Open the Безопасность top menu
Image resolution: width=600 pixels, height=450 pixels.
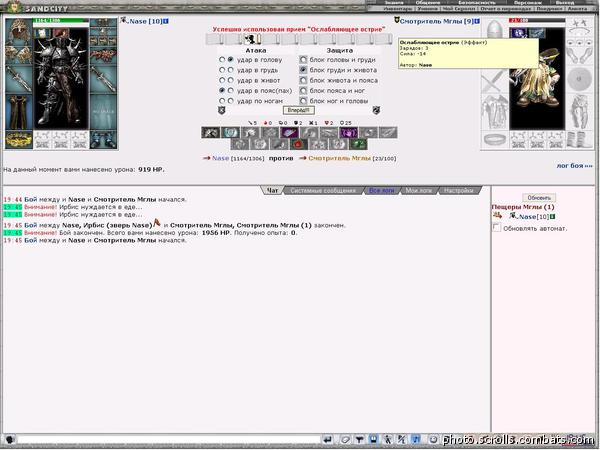click(x=477, y=2)
